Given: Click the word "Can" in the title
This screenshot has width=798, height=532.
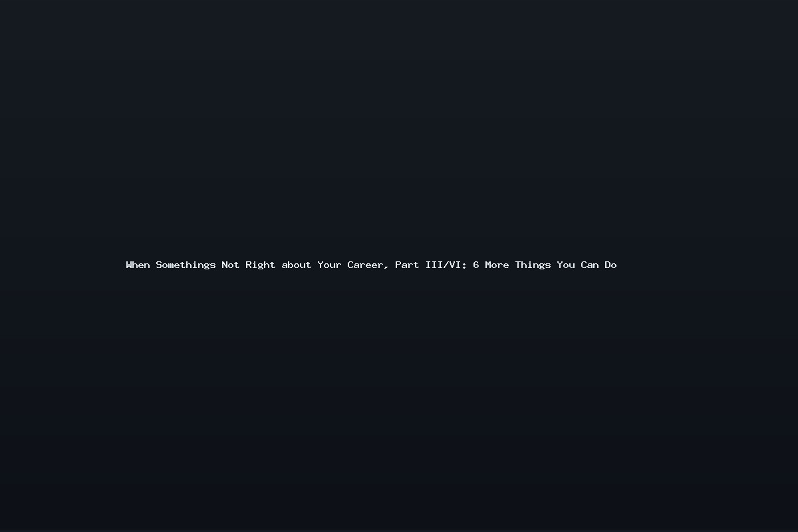Looking at the screenshot, I should click(x=590, y=265).
